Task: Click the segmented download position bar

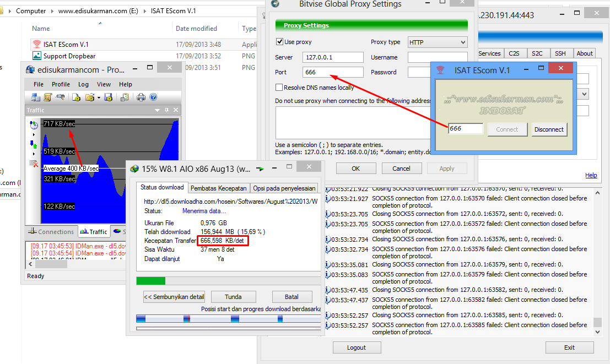Action: tap(228, 319)
